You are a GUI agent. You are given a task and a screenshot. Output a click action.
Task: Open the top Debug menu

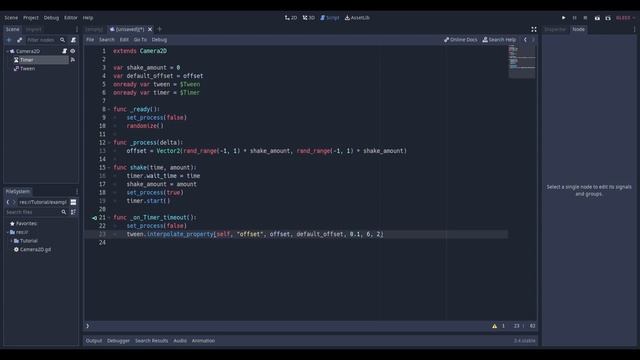51,18
